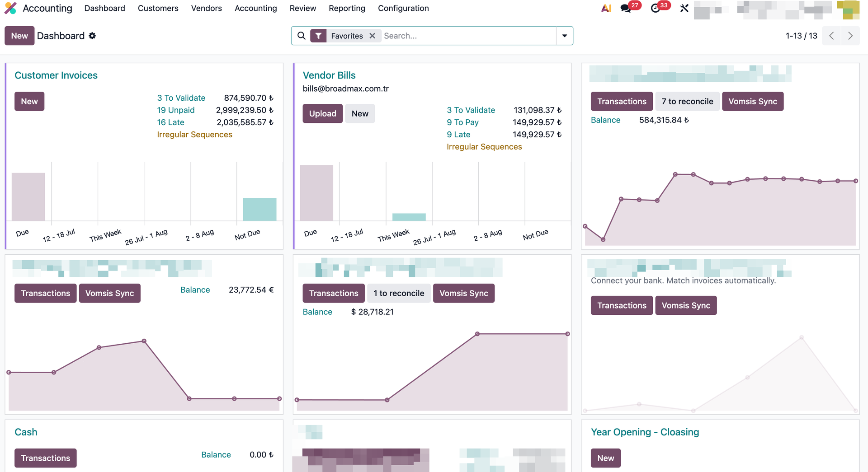Click the Odoo Accounting app logo
The height and width of the screenshot is (472, 868).
click(x=10, y=8)
